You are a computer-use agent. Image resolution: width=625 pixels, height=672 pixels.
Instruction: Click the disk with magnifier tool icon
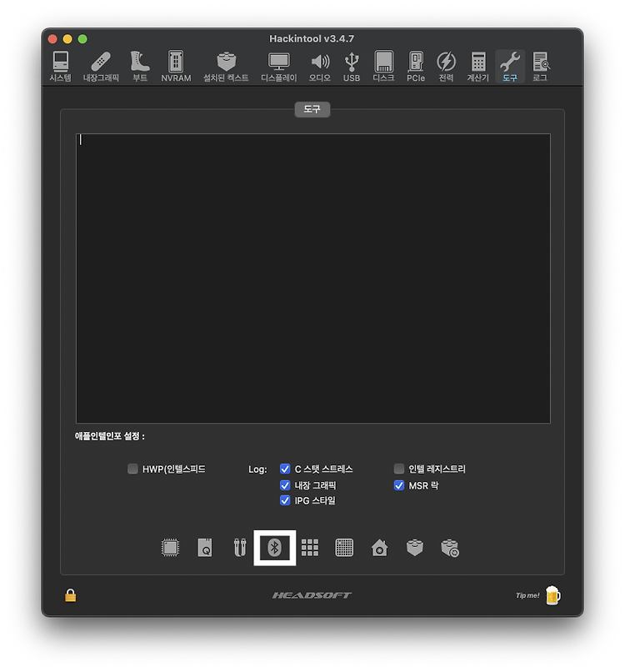[205, 547]
